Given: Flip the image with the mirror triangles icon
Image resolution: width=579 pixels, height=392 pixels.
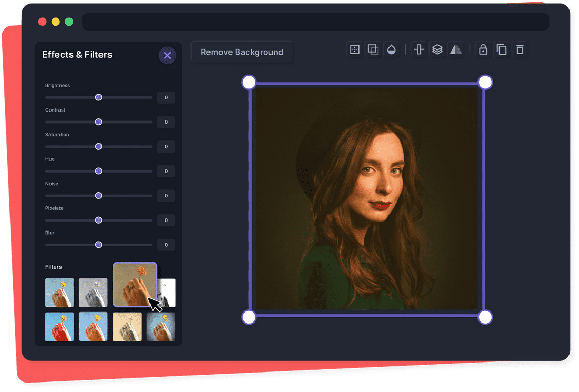Looking at the screenshot, I should [456, 49].
